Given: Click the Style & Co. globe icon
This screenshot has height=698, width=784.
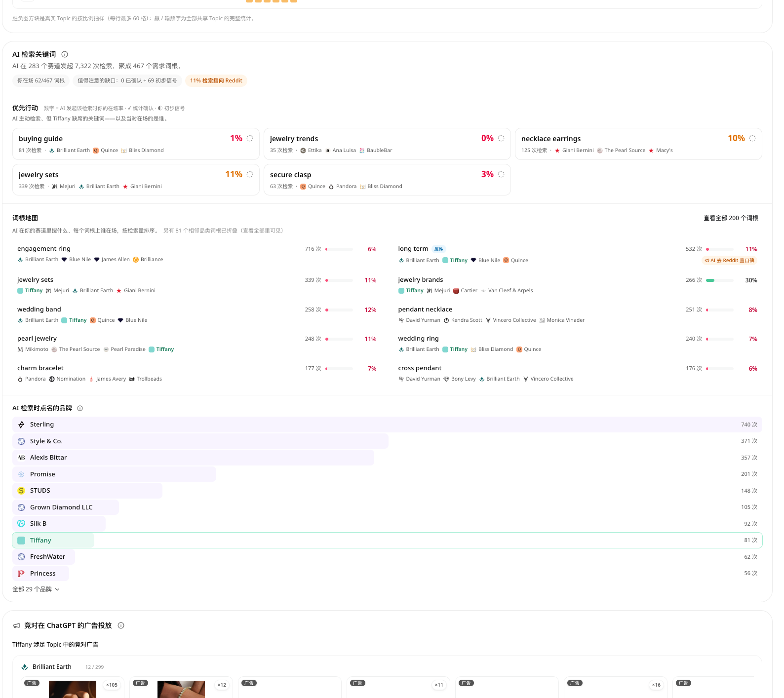Looking at the screenshot, I should click(x=21, y=441).
